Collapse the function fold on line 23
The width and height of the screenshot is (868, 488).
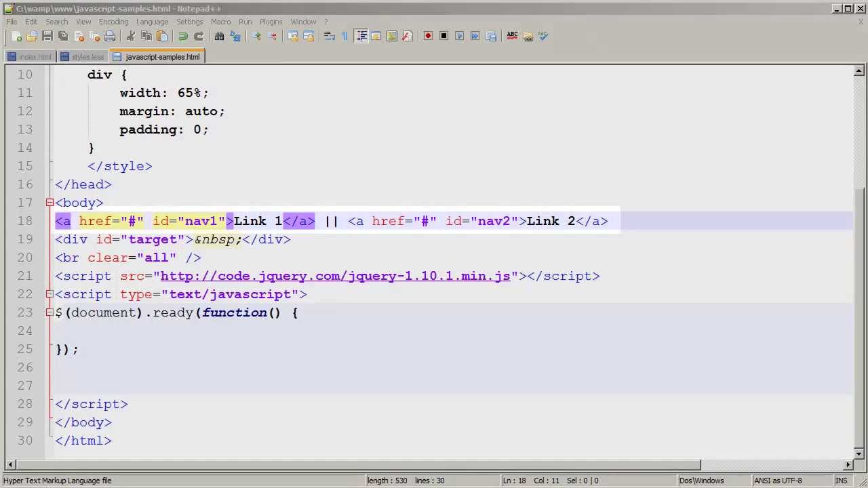point(50,312)
